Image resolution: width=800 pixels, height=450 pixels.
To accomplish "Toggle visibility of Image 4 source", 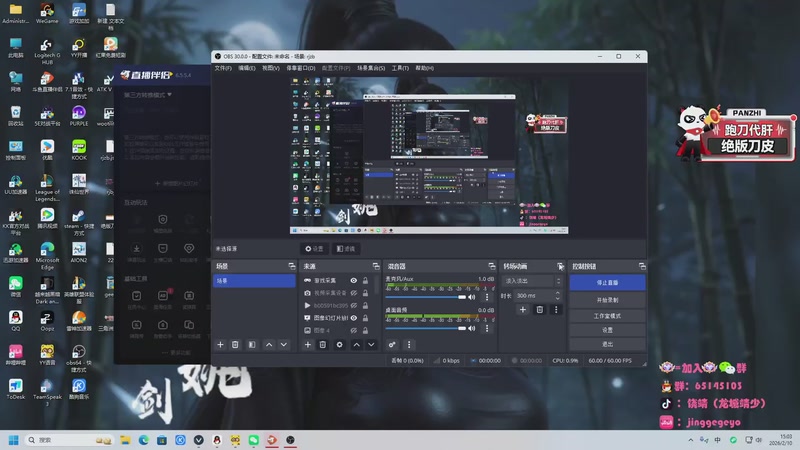I will (354, 331).
